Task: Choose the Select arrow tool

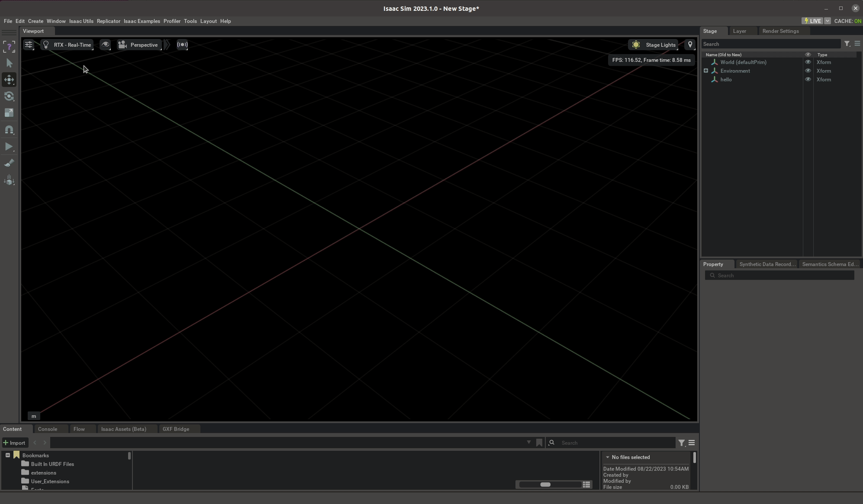Action: point(9,63)
